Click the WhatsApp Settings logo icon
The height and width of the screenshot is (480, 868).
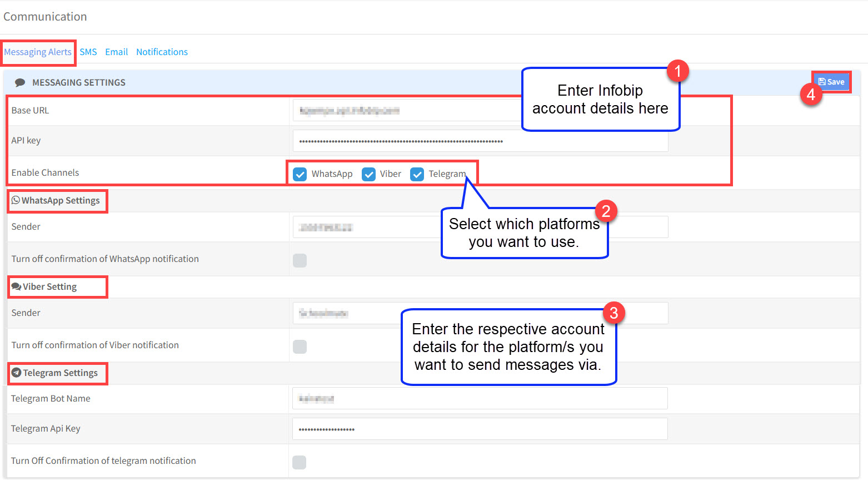click(16, 200)
